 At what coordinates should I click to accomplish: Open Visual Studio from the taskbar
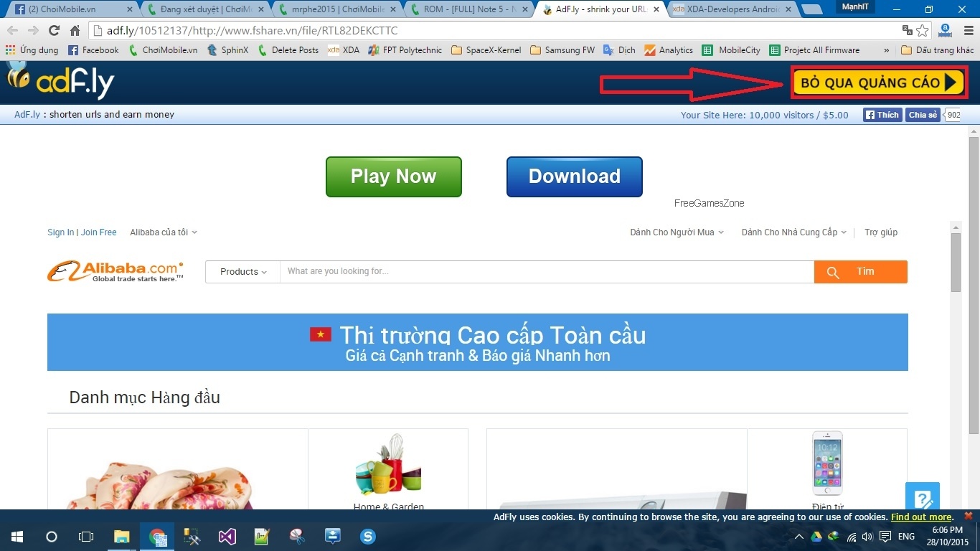pyautogui.click(x=227, y=536)
